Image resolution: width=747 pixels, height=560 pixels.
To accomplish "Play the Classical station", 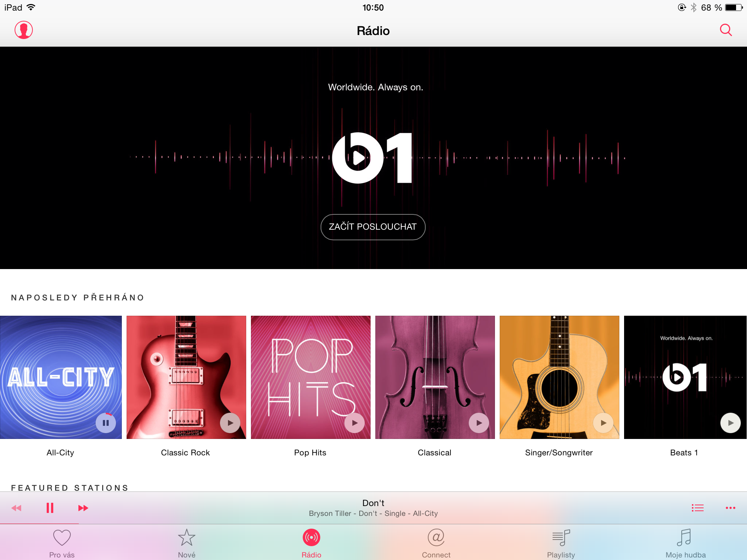I will click(x=479, y=423).
